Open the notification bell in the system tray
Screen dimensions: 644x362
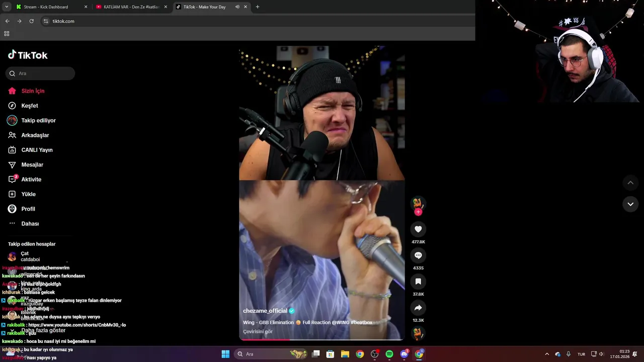click(635, 354)
